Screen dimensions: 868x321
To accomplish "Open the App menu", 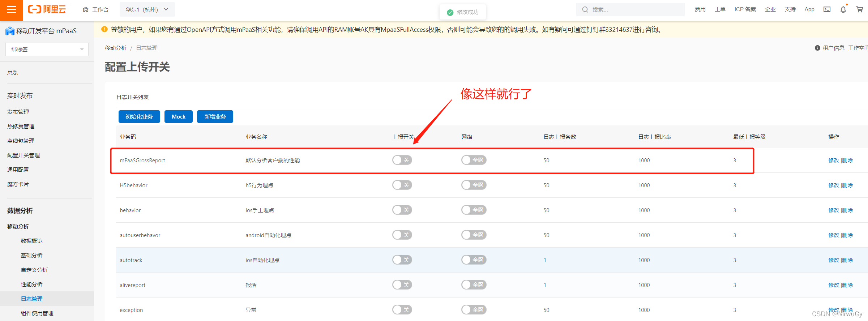I will click(x=809, y=9).
